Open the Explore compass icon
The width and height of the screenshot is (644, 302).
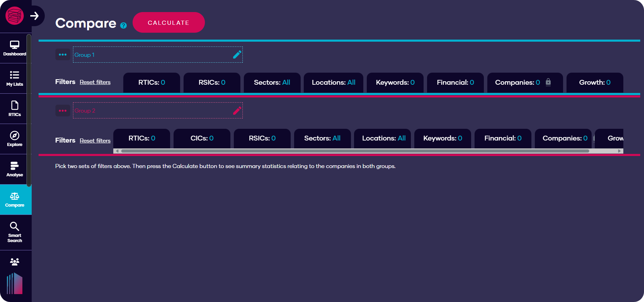coord(14,139)
